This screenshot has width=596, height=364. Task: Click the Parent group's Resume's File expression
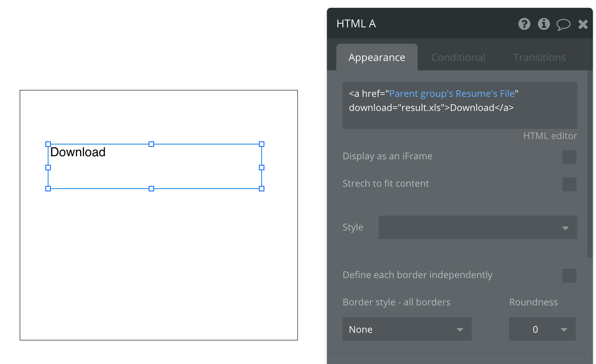(x=452, y=94)
